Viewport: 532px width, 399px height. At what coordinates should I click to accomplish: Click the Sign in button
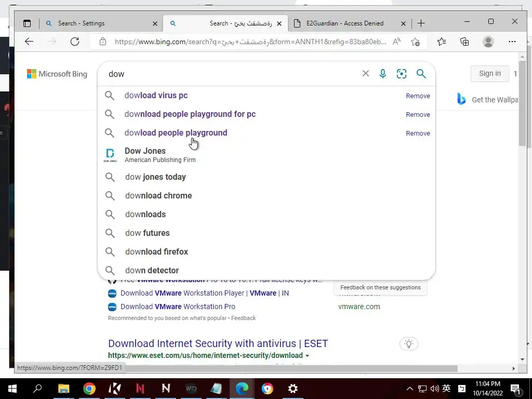pyautogui.click(x=489, y=74)
